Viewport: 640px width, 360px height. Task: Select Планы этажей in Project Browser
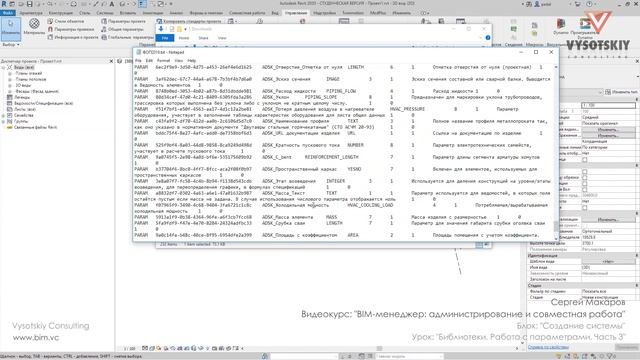[x=29, y=73]
